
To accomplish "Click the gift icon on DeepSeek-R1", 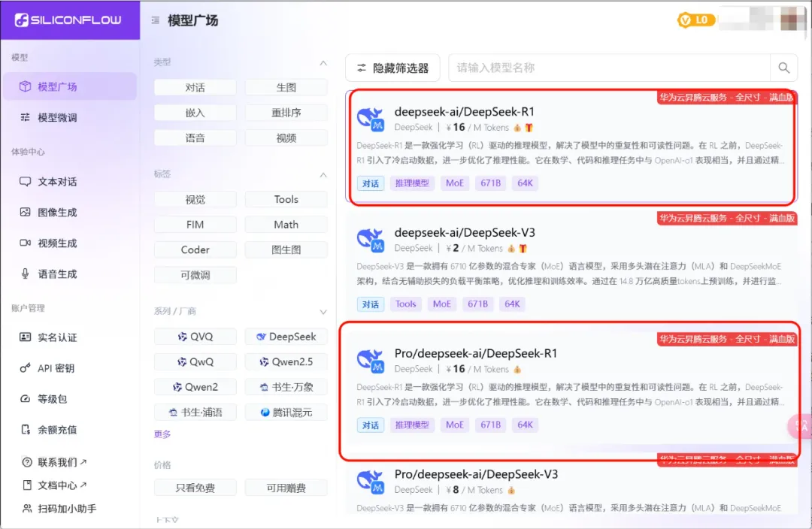I will (x=529, y=128).
